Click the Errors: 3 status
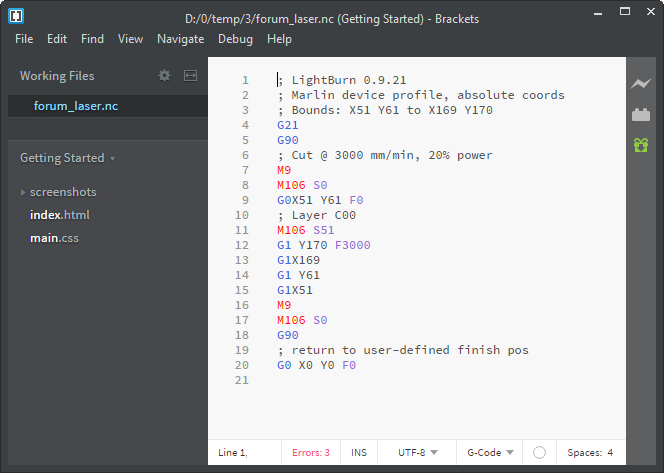The width and height of the screenshot is (664, 473). pyautogui.click(x=311, y=452)
